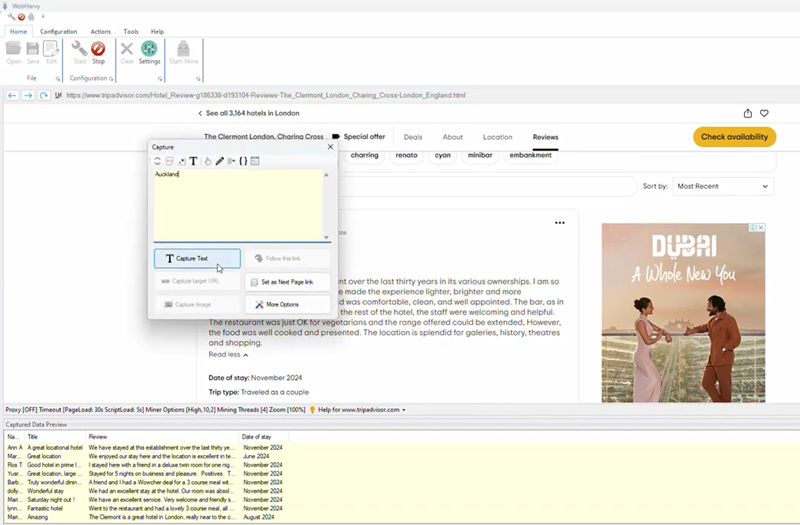
Task: Click the curly braces icon in Capture toolbar
Action: [243, 161]
